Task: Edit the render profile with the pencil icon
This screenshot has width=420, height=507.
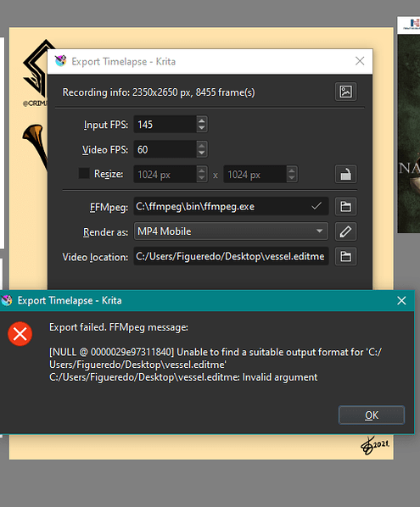Action: point(345,231)
